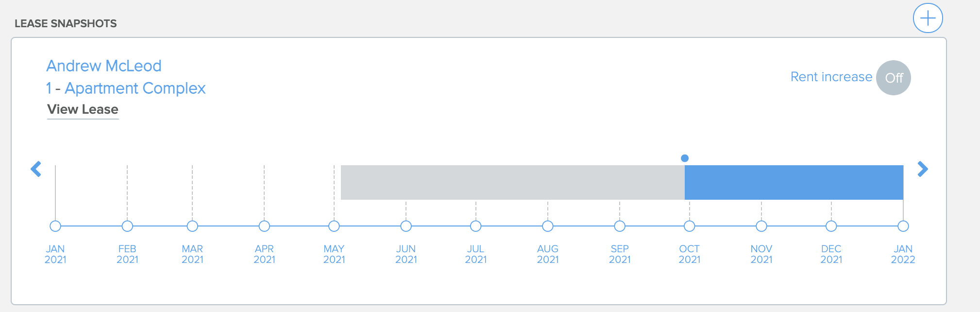Screen dimensions: 980x312
Task: Select the JAN 2022 timeline node
Action: point(903,226)
